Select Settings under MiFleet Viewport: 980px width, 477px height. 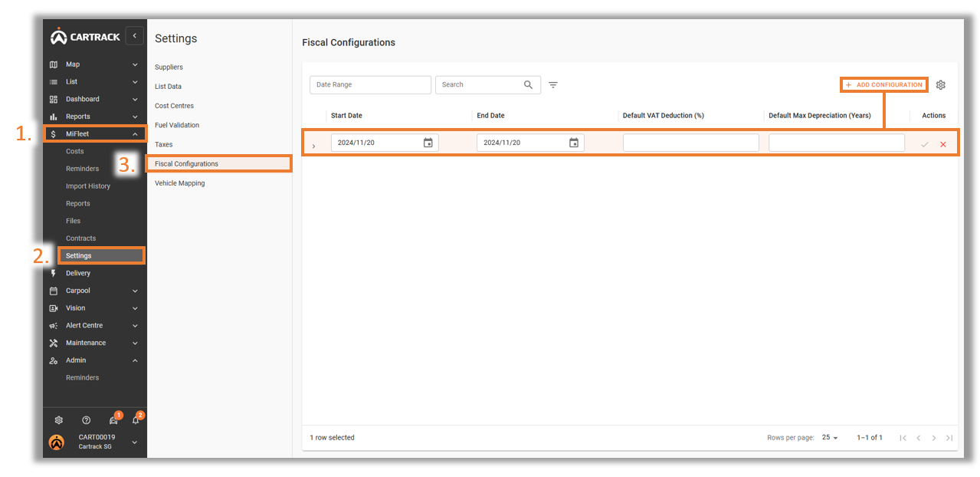[x=101, y=255]
